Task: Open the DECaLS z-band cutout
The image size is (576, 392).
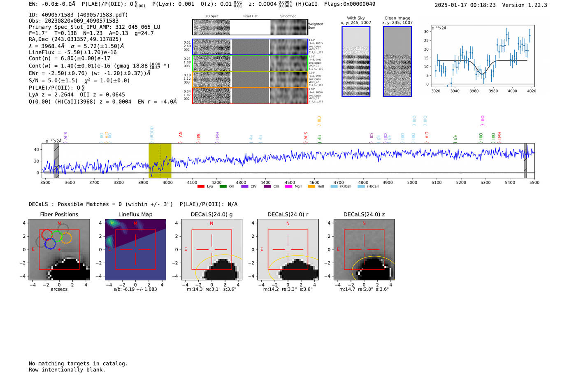Action: pyautogui.click(x=364, y=250)
